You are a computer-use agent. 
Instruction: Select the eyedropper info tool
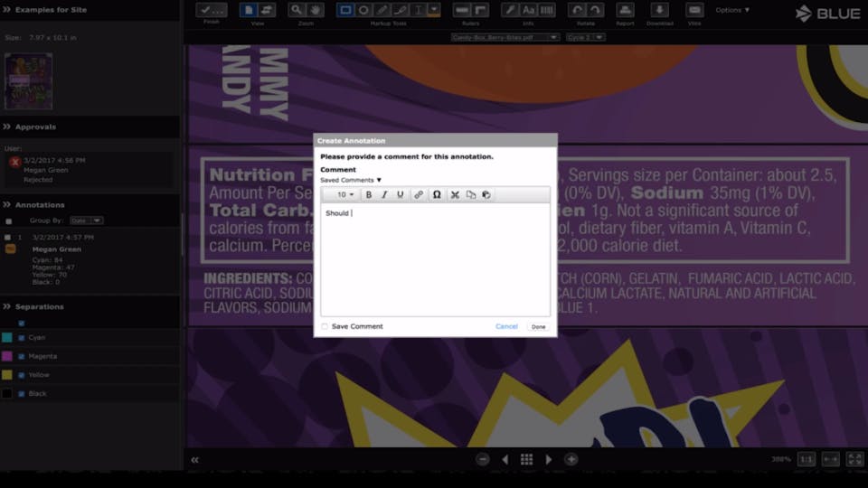(510, 10)
